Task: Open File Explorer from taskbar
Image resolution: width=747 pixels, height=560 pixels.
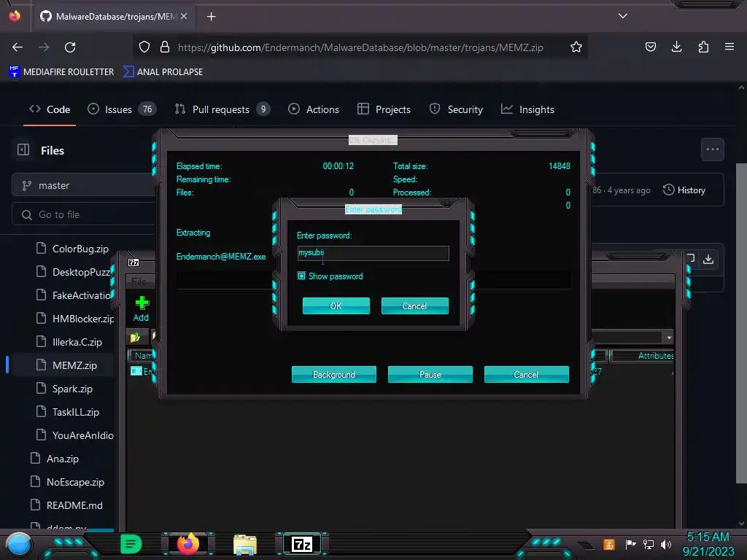Action: click(x=245, y=544)
